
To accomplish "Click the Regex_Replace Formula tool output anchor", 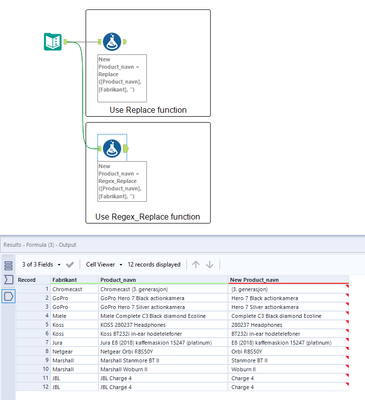I will point(126,148).
